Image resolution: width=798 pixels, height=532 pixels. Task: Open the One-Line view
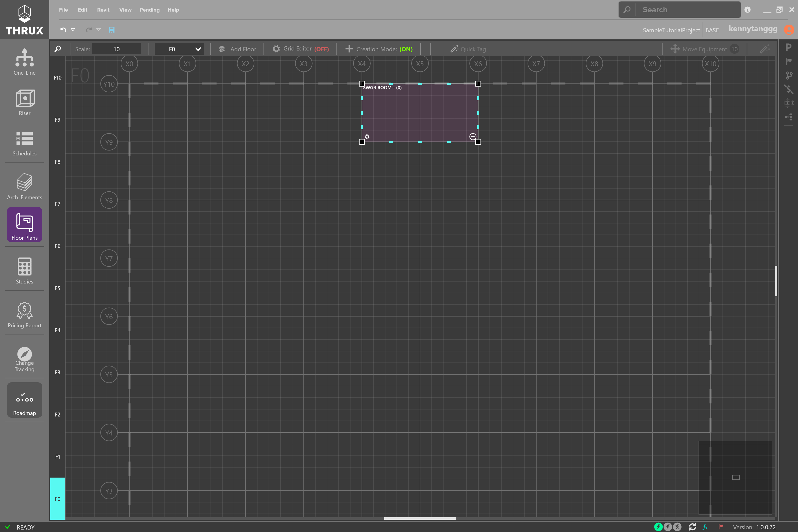24,62
